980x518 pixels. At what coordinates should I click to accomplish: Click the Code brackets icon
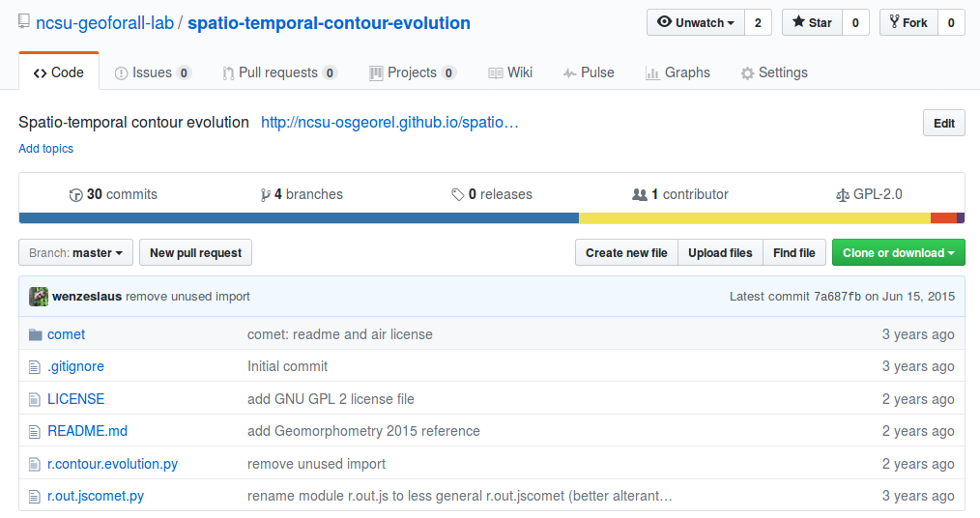coord(40,73)
